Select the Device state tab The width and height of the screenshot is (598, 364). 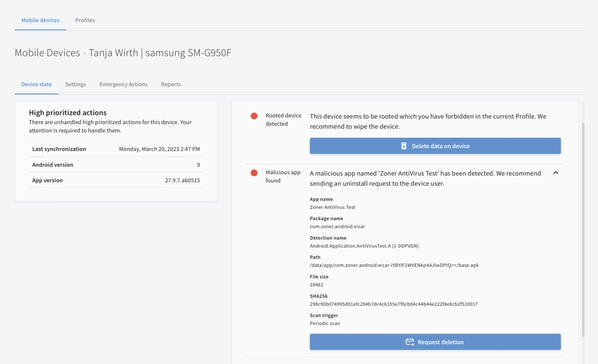[x=37, y=84]
